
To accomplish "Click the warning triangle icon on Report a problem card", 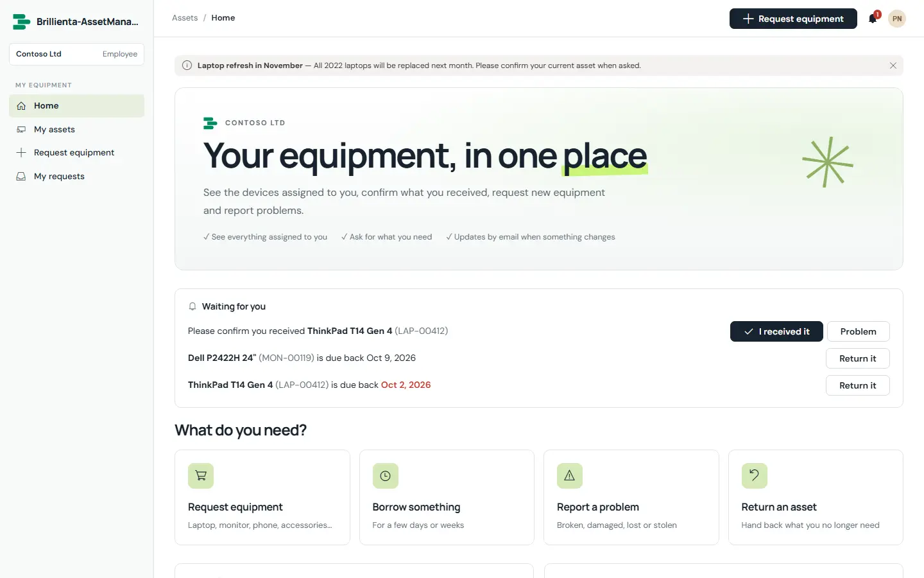I will click(x=570, y=476).
